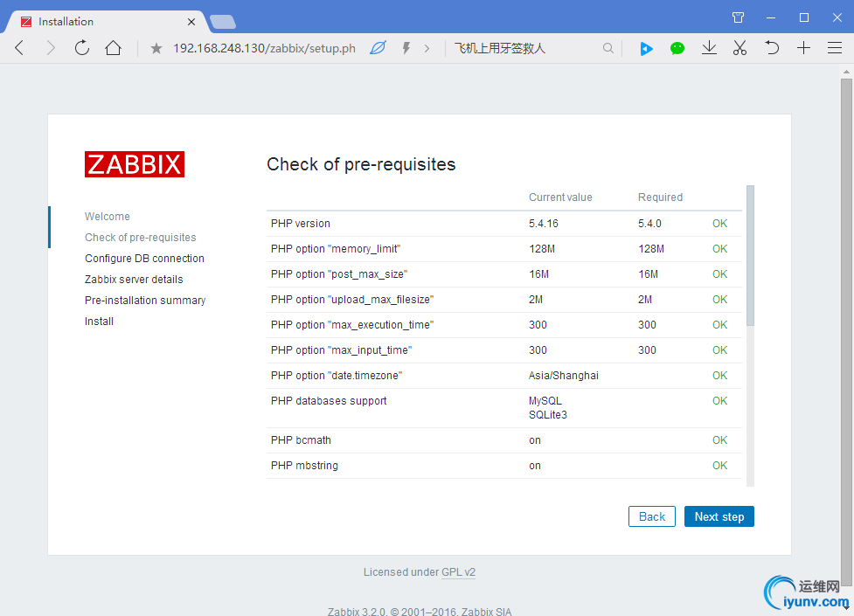Click the PHP bcmath row label

click(301, 440)
